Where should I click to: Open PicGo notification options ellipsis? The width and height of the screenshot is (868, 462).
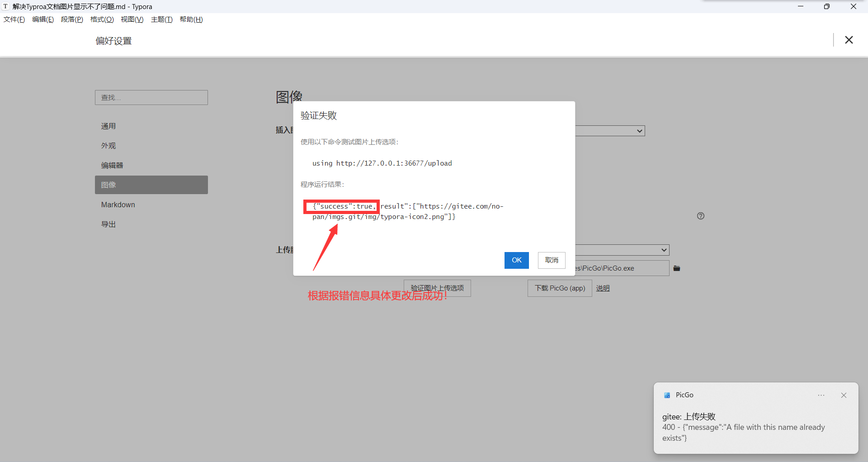pyautogui.click(x=821, y=395)
